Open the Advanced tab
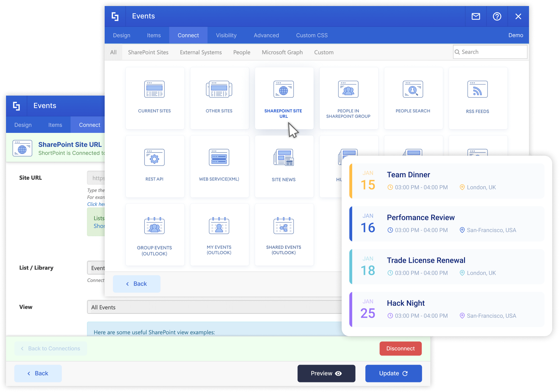The height and width of the screenshot is (392, 560). [266, 35]
